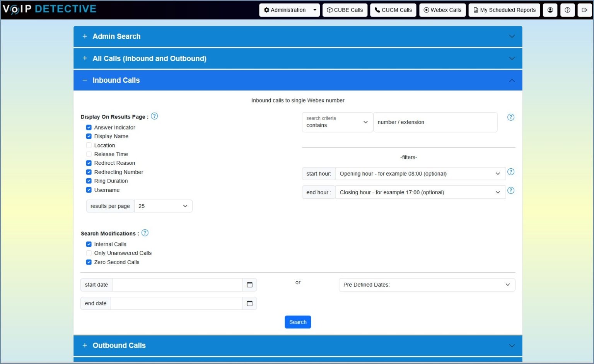Click help icon beside Search Modifications
594x364 pixels.
pos(145,233)
